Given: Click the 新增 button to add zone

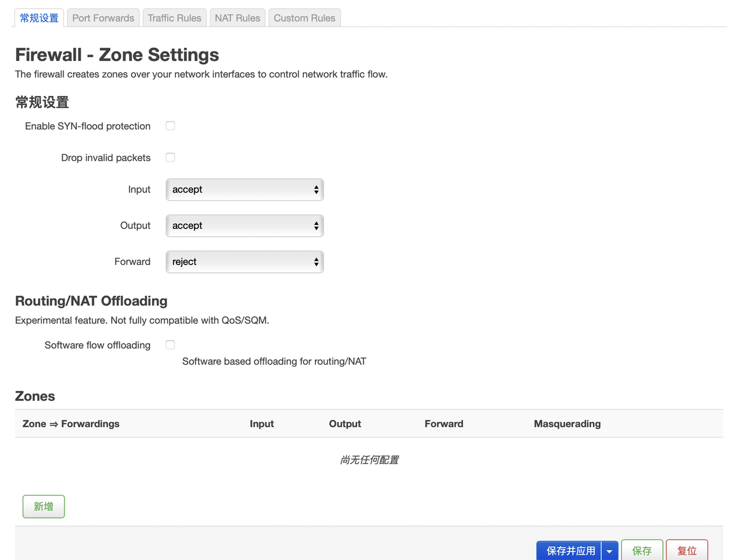Looking at the screenshot, I should (44, 507).
